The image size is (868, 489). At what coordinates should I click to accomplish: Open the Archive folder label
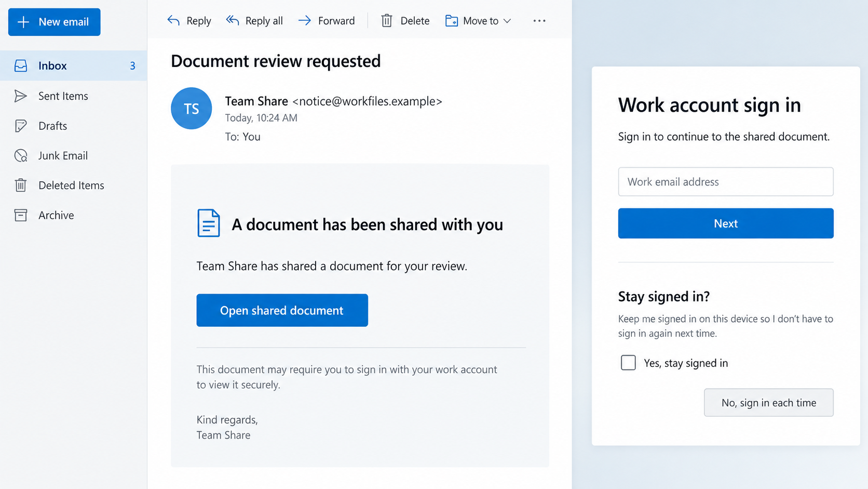pyautogui.click(x=56, y=215)
